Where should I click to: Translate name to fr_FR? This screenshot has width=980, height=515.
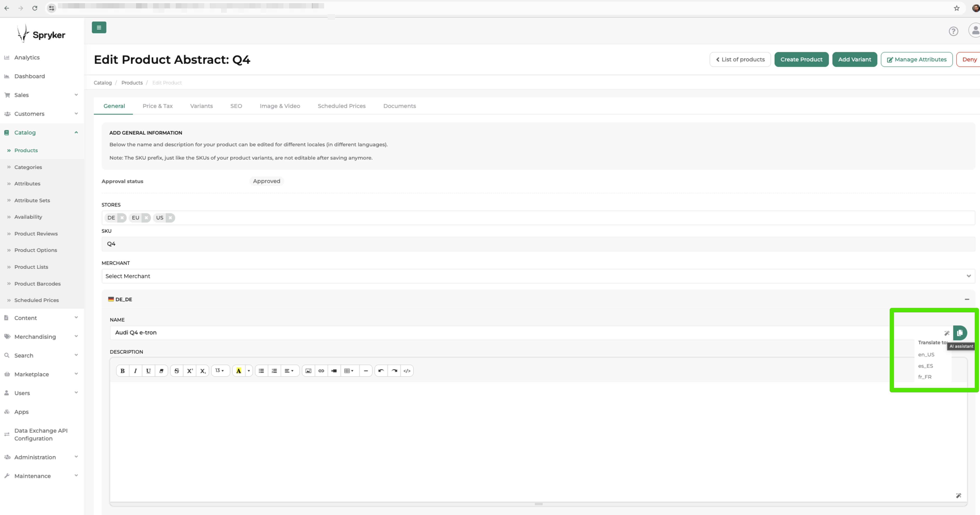924,377
